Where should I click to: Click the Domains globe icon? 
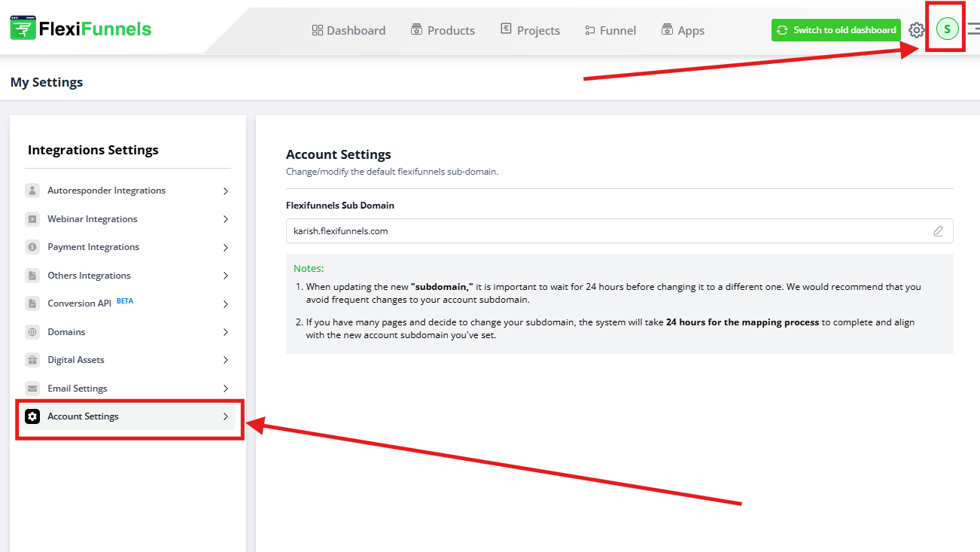[32, 332]
